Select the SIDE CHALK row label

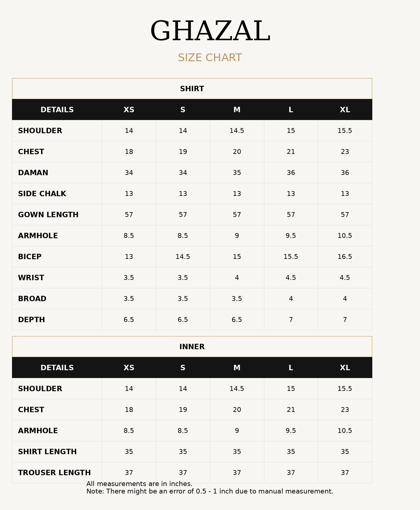(x=42, y=194)
